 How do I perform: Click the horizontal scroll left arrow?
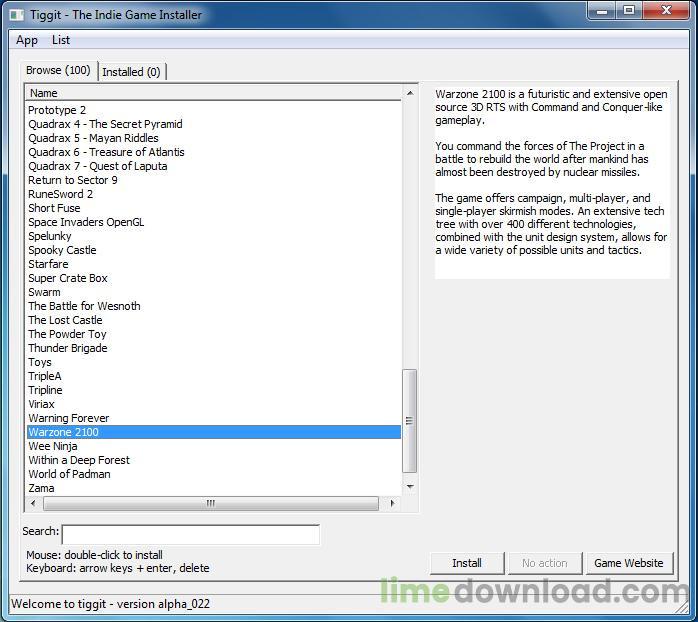33,503
